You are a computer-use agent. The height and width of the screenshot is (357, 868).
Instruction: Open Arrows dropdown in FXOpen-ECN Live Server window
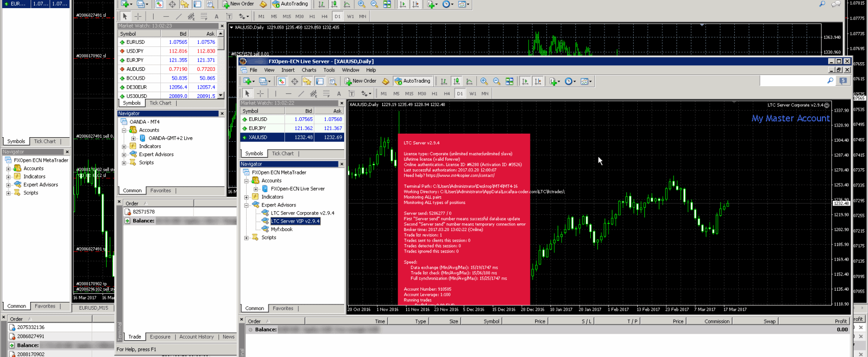pos(366,93)
